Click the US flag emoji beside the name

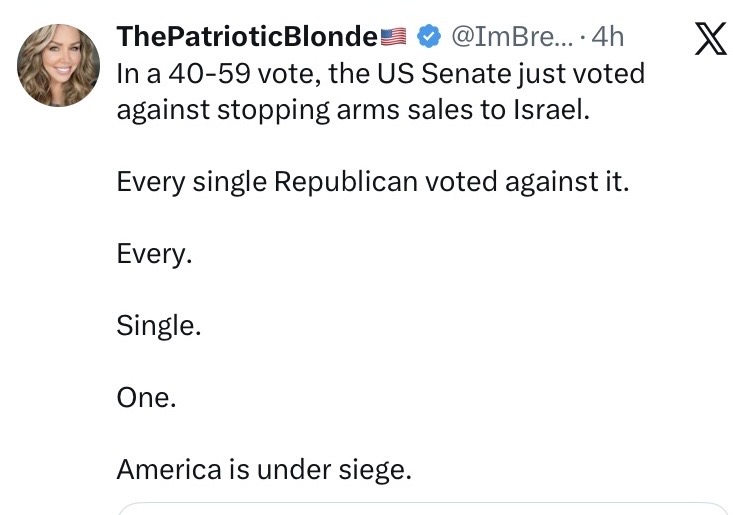click(394, 38)
